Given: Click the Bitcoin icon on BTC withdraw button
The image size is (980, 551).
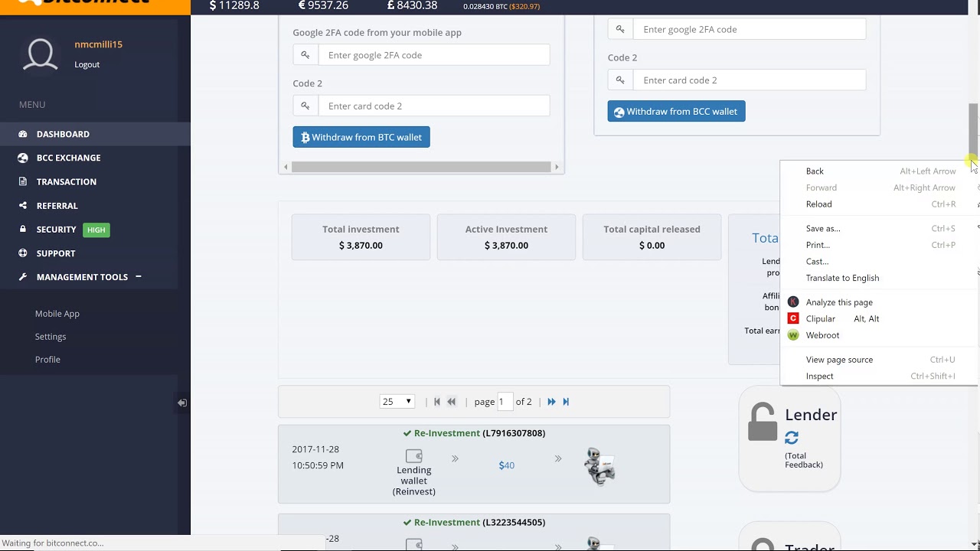Looking at the screenshot, I should click(305, 138).
